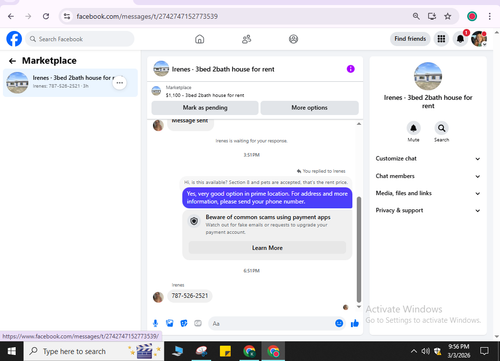Expand Chat members section

click(x=428, y=176)
